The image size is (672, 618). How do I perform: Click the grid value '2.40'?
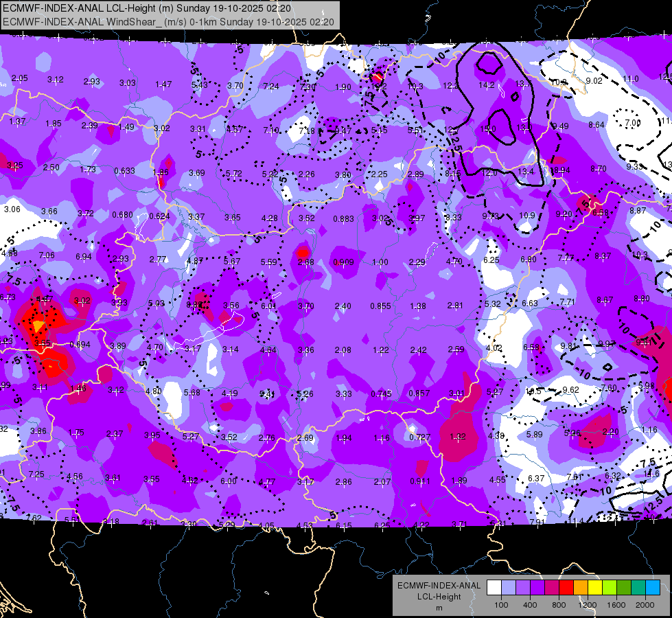(343, 306)
